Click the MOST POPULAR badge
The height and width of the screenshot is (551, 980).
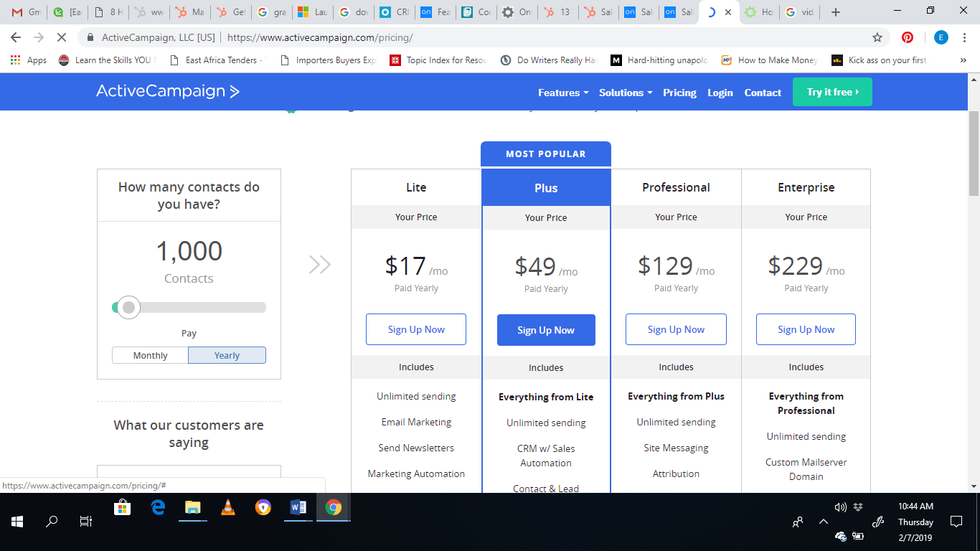[546, 154]
